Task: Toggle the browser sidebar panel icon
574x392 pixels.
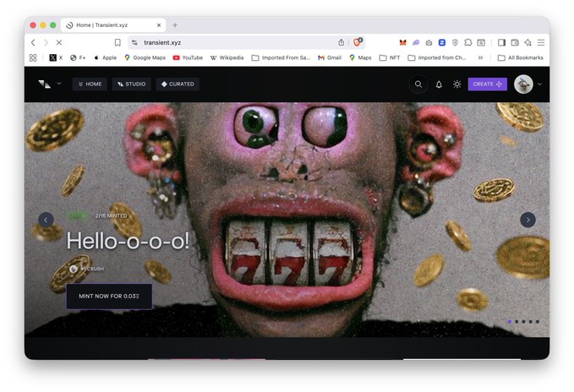Action: (501, 43)
